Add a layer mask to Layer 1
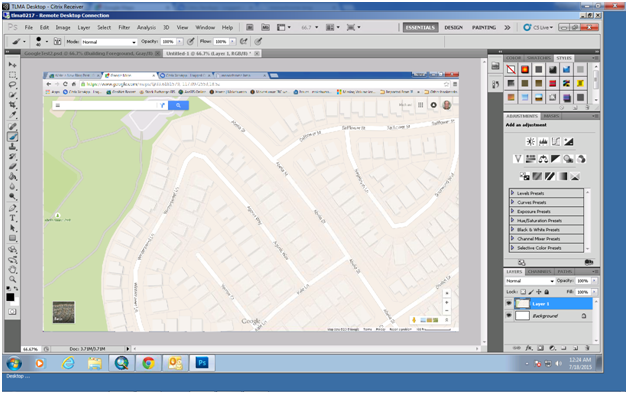The width and height of the screenshot is (628, 394). click(x=540, y=348)
